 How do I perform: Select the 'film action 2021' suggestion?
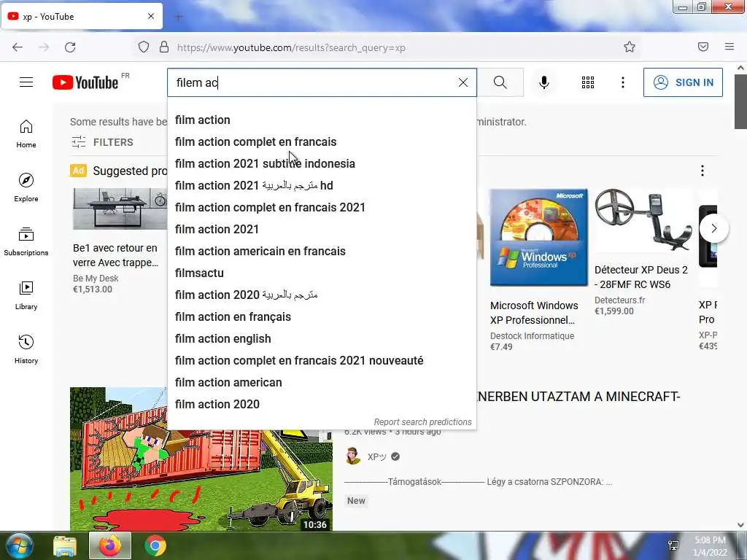click(x=322, y=230)
